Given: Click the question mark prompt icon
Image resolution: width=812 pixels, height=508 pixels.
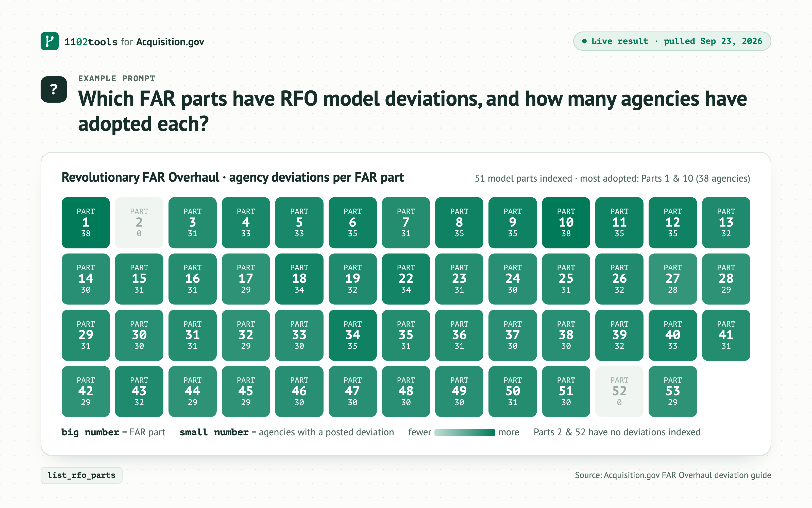Looking at the screenshot, I should [x=54, y=89].
